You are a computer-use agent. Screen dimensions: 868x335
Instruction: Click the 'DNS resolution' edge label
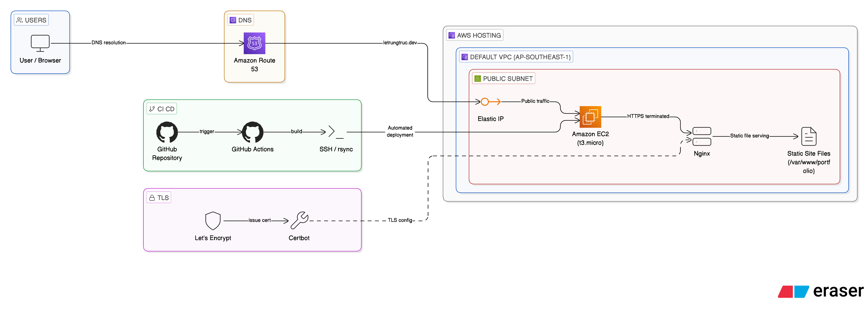click(x=108, y=43)
